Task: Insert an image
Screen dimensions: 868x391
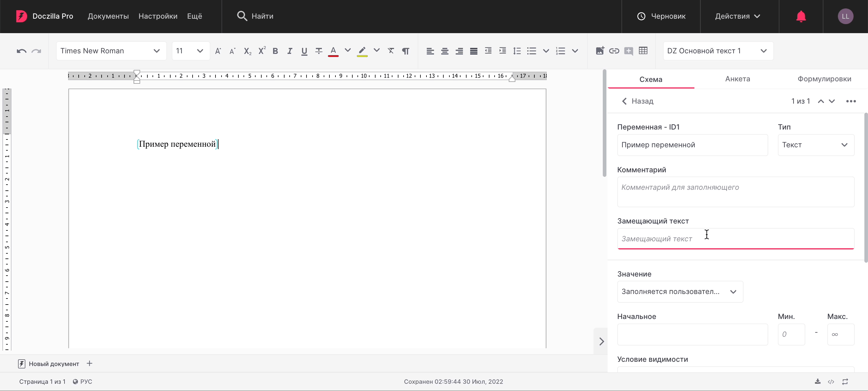Action: pyautogui.click(x=600, y=51)
